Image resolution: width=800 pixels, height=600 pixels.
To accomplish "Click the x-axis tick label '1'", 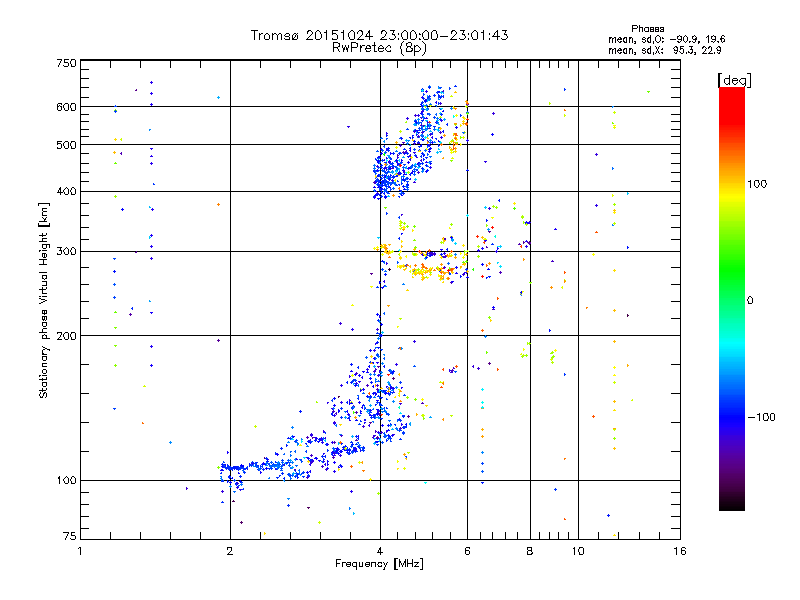I will coord(80,551).
